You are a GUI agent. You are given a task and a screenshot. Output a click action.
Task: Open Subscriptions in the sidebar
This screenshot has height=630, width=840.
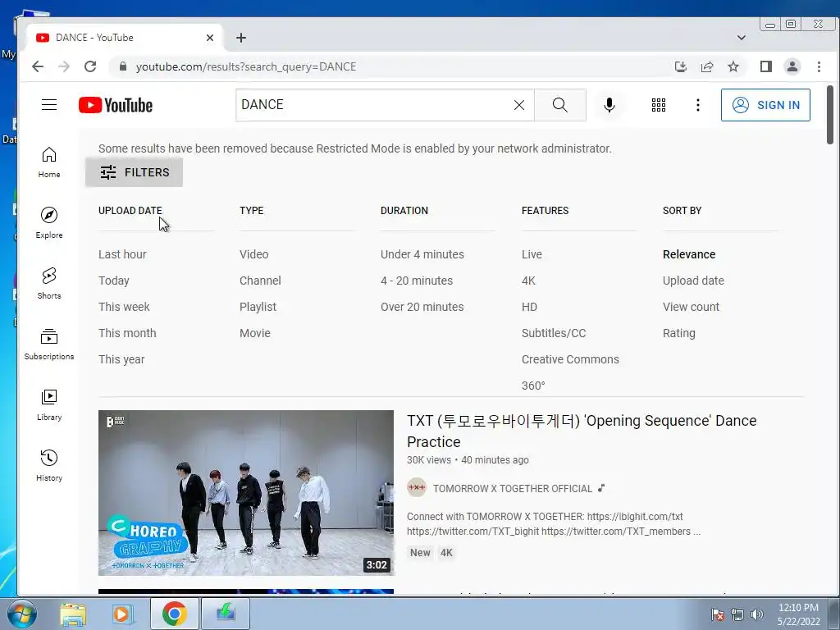tap(49, 344)
